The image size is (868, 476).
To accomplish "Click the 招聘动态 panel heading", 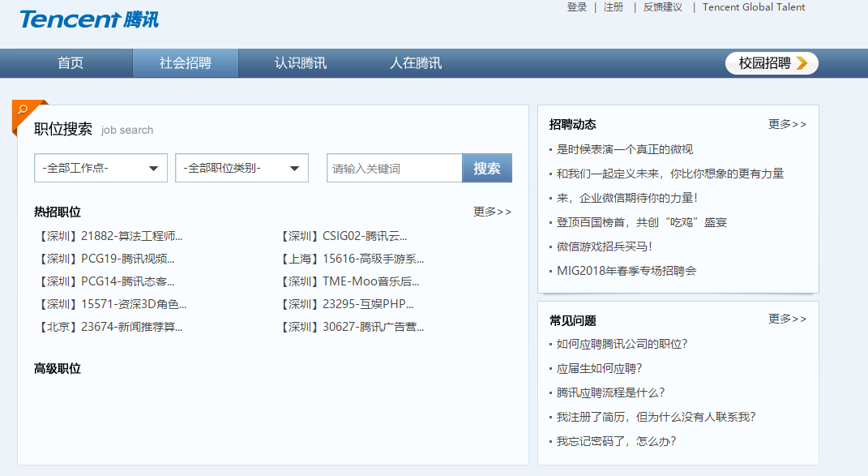I will point(572,124).
